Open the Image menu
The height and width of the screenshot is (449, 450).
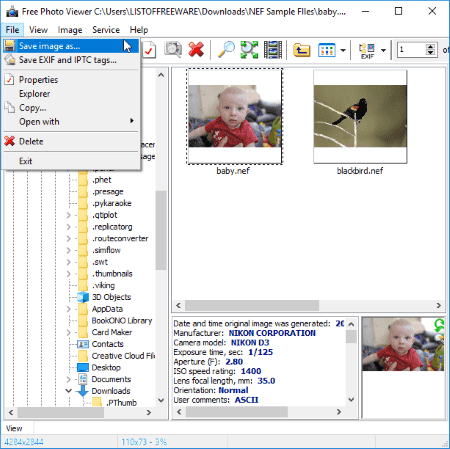point(70,30)
